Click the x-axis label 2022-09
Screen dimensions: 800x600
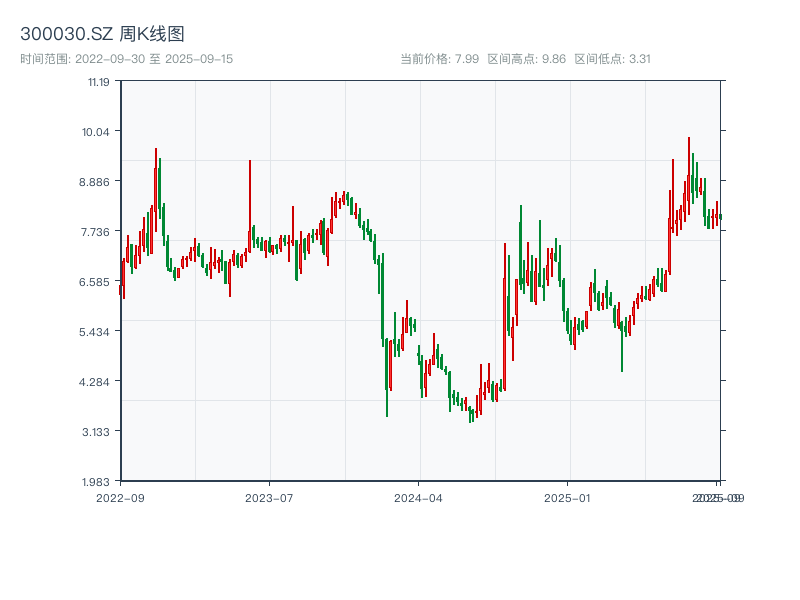coord(120,498)
